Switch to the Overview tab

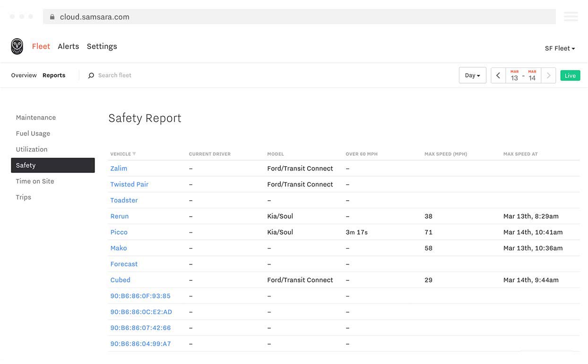coord(24,76)
